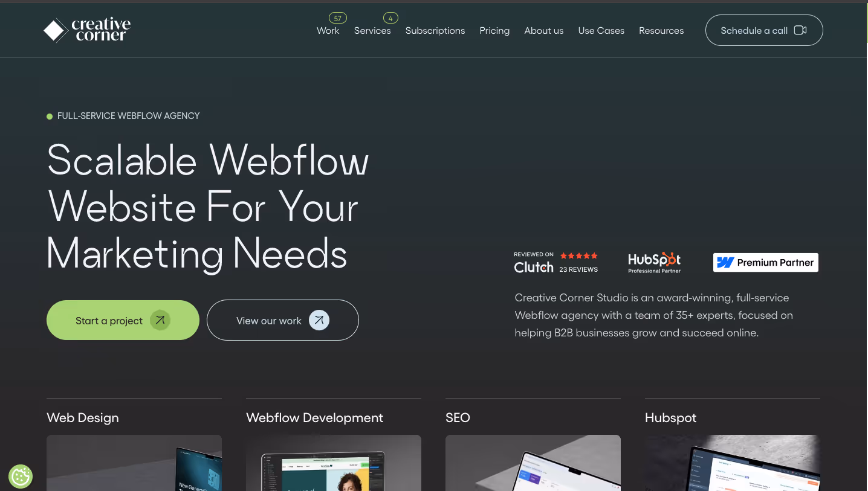The width and height of the screenshot is (868, 491).
Task: Click the Webflow Development preview thumbnail
Action: (x=334, y=463)
